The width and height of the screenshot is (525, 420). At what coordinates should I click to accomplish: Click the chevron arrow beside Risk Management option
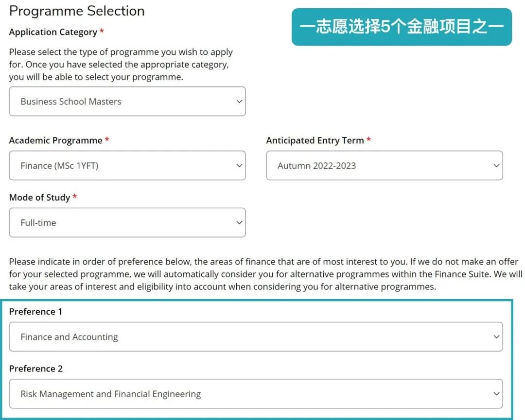[496, 394]
